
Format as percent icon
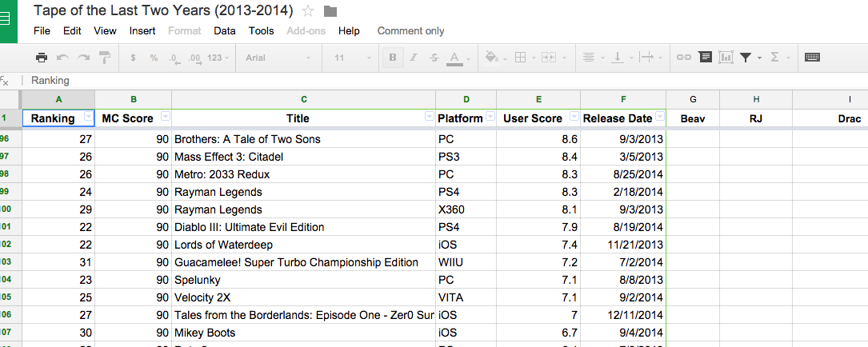point(154,58)
